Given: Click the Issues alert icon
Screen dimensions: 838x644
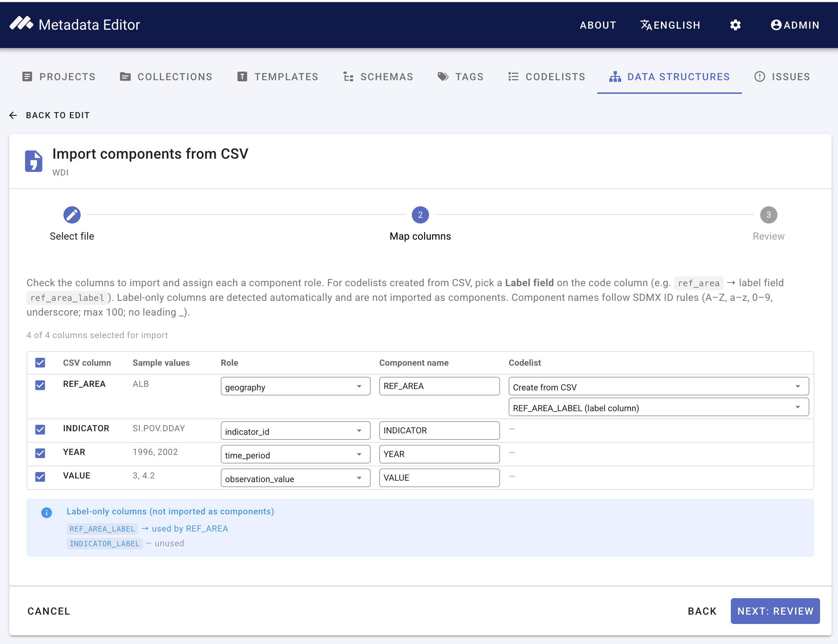Looking at the screenshot, I should (760, 77).
